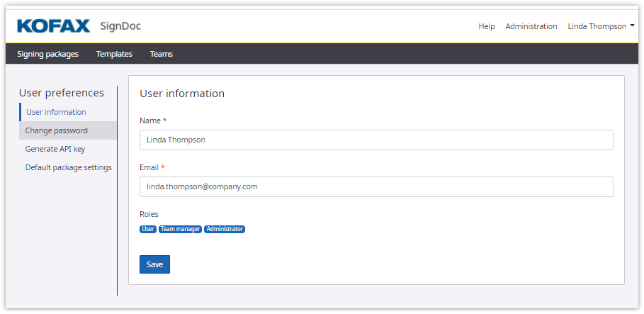644x314 pixels.
Task: Click the Team manager role badge
Action: 180,229
